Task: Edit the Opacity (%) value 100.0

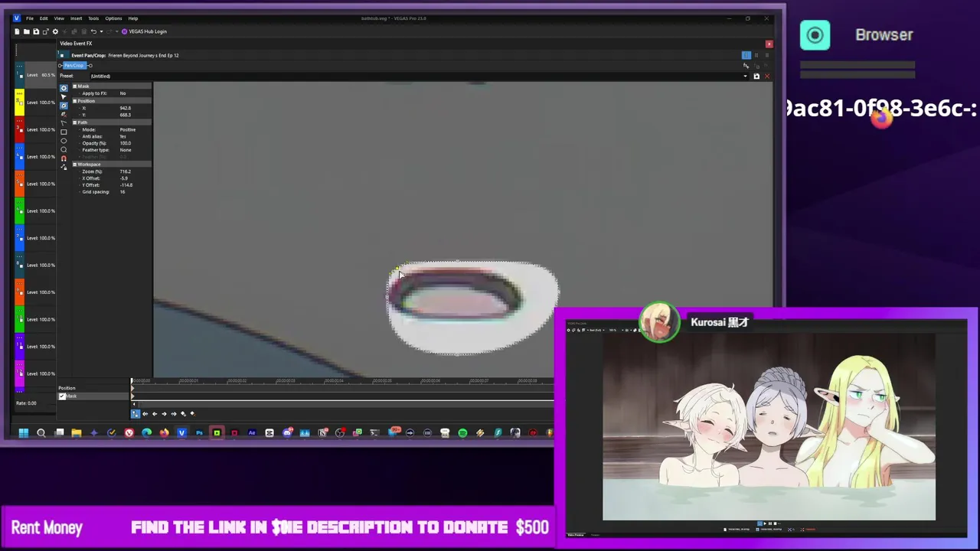Action: [126, 143]
